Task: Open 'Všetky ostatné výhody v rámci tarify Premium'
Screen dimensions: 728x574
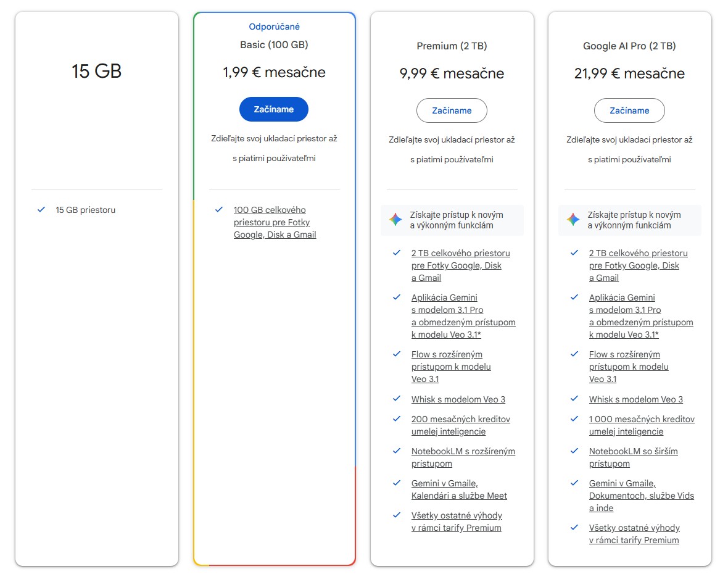Action: 457,522
